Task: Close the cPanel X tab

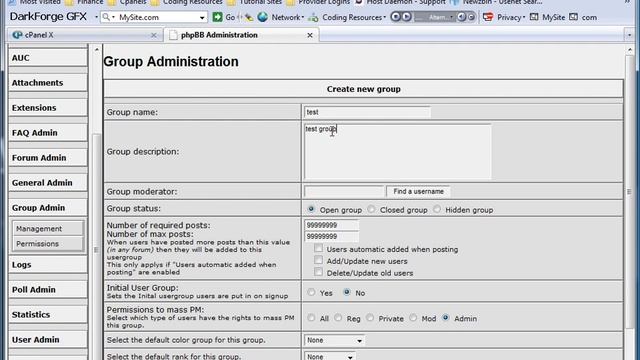Action: click(153, 36)
